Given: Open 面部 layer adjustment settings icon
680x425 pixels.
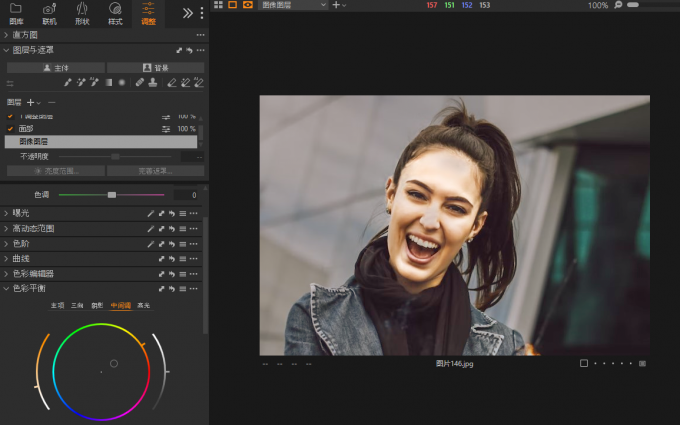Looking at the screenshot, I should click(166, 129).
